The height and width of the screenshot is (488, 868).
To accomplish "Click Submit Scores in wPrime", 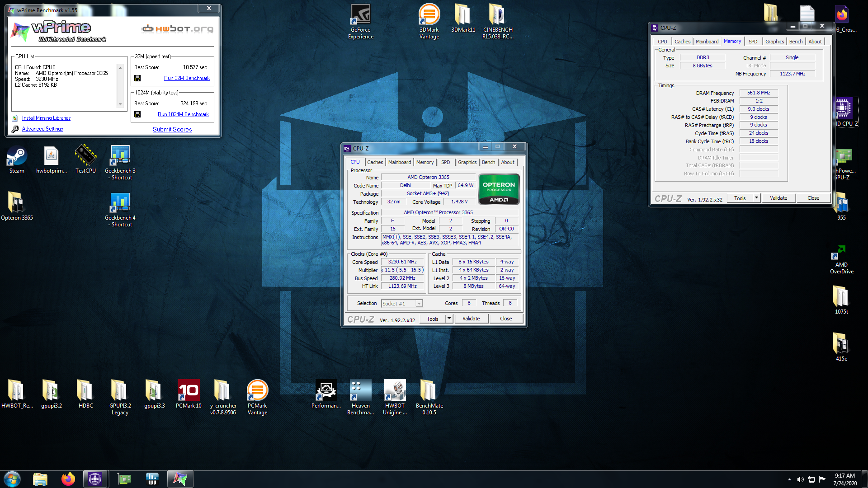I will (172, 129).
